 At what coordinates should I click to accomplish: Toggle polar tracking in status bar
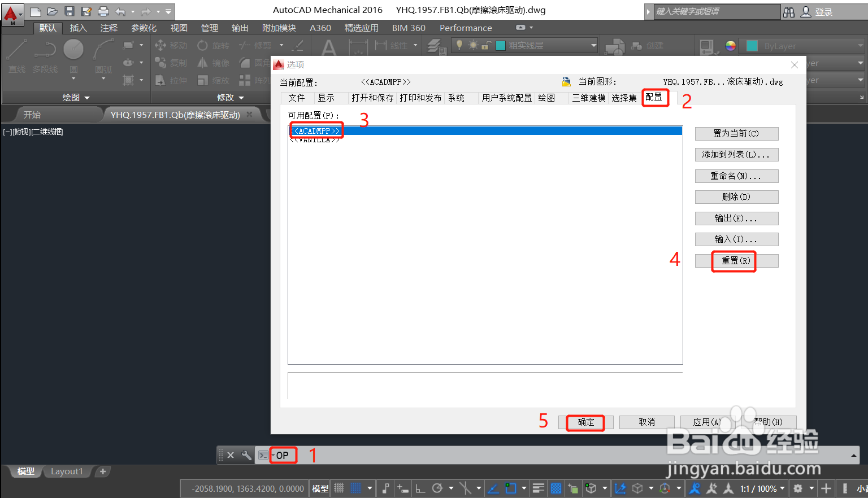[x=437, y=488]
